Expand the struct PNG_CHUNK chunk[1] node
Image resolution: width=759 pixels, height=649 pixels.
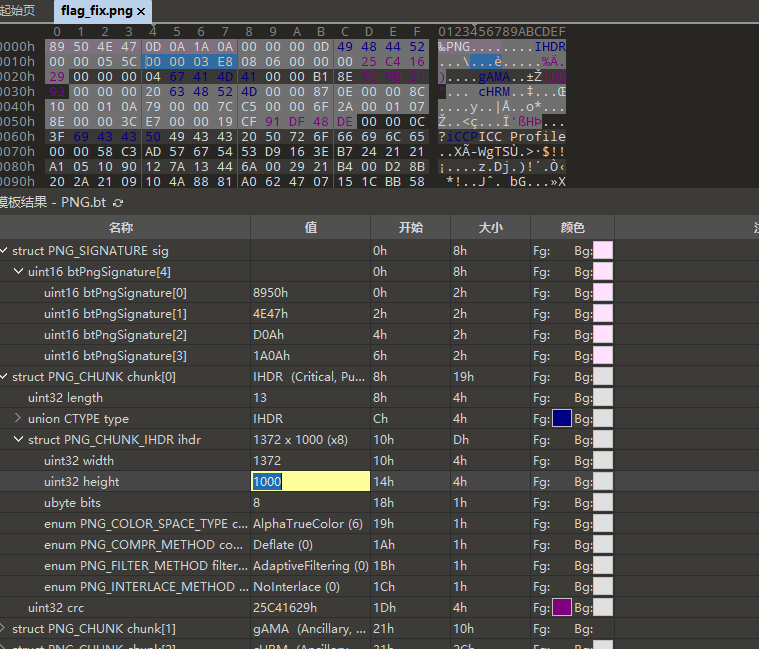point(4,629)
